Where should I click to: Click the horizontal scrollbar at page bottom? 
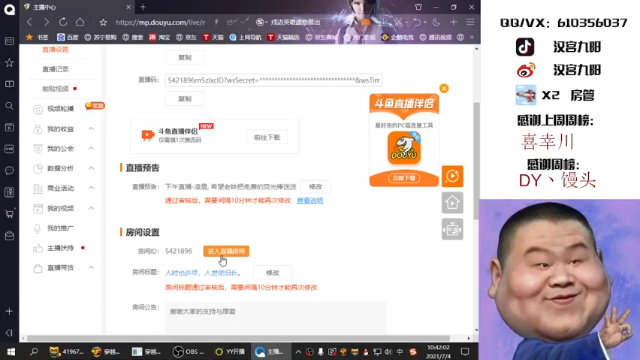coord(238,338)
